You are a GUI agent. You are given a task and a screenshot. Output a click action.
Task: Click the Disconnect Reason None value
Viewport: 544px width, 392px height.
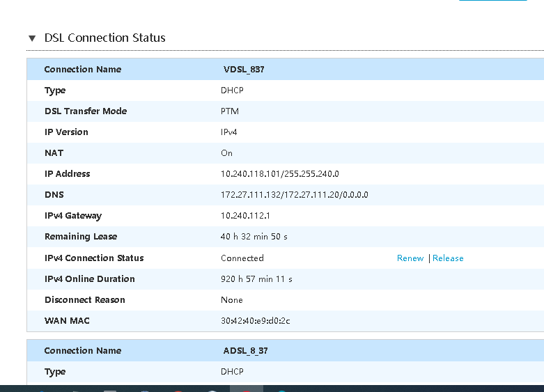[x=232, y=299]
